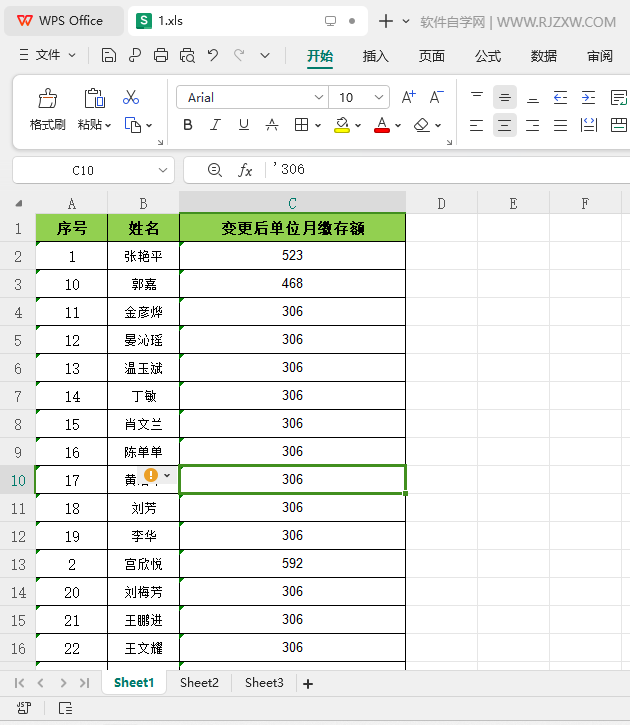This screenshot has width=630, height=725.
Task: Select cell with name 张艳平
Action: [143, 256]
